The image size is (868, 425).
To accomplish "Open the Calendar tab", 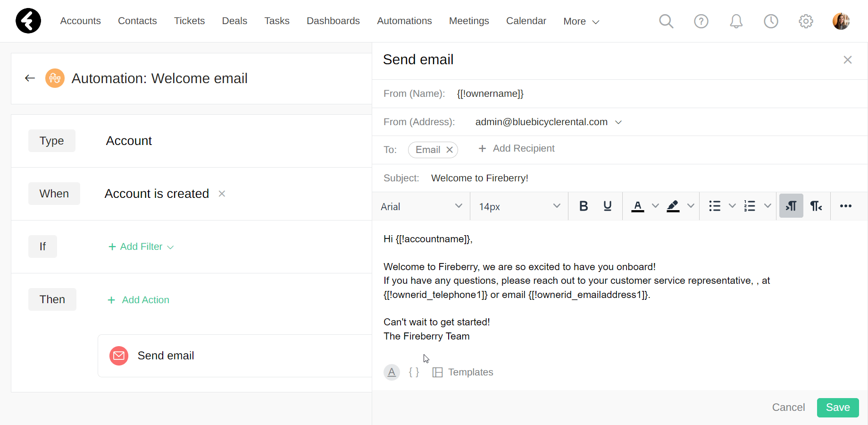I will (526, 21).
